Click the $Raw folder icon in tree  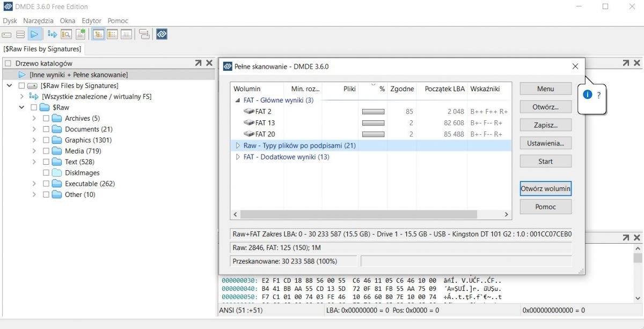(45, 107)
